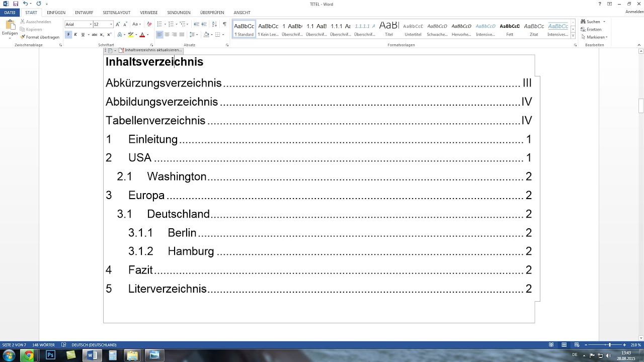Click Ausschneiden scissors command

[x=36, y=22]
